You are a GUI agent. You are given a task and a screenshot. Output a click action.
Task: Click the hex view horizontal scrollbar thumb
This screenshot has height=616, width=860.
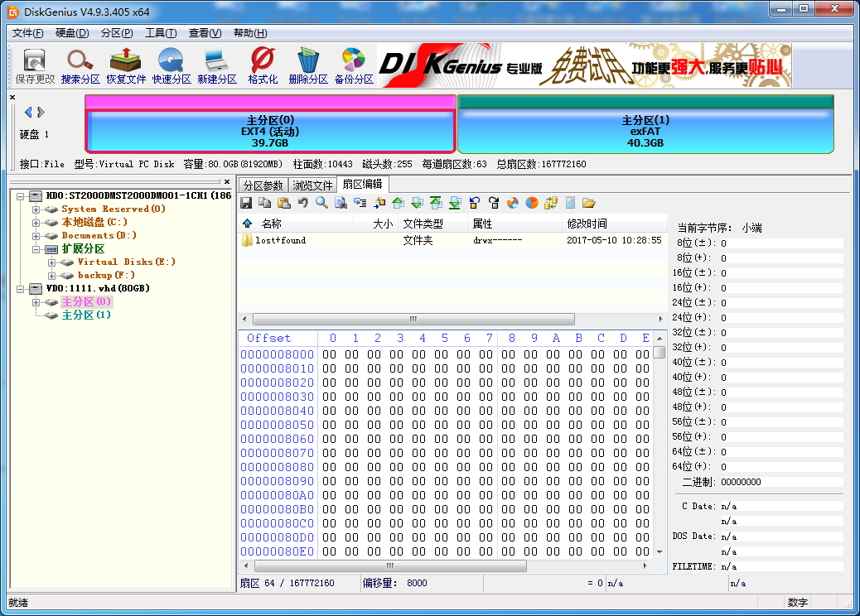tap(390, 565)
